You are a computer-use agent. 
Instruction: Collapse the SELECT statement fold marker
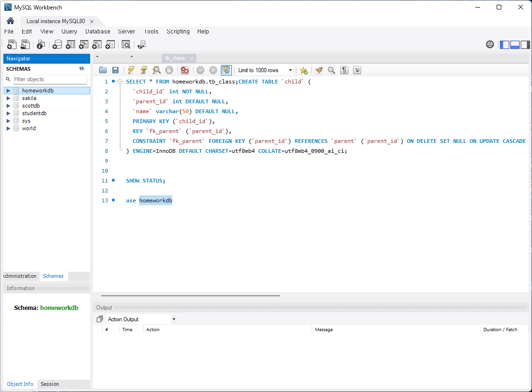coord(120,82)
